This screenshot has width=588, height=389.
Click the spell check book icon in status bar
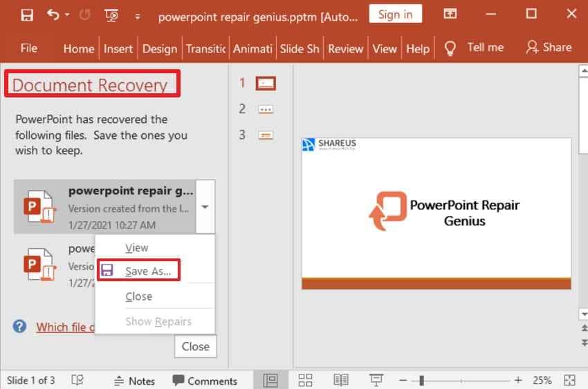pyautogui.click(x=77, y=380)
